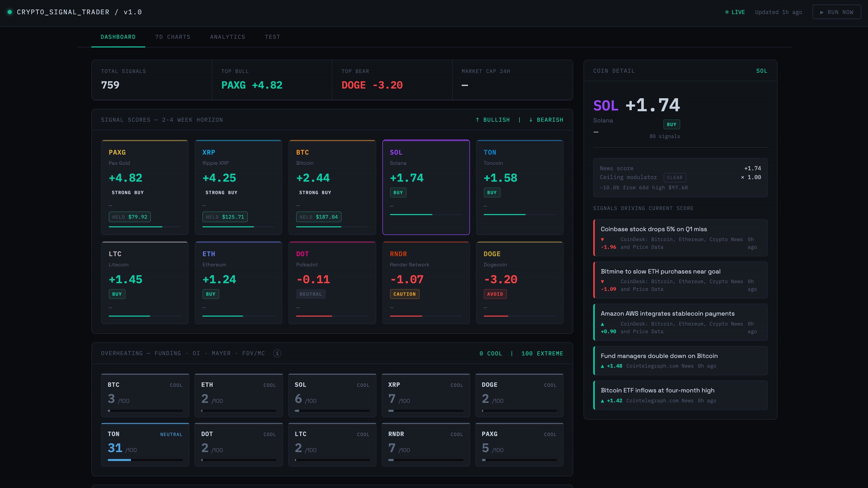The image size is (868, 488).
Task: Click the TON overheating progress bar
Action: (145, 460)
